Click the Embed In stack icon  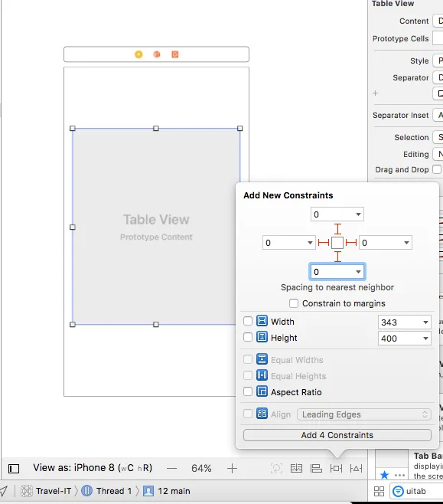click(296, 468)
